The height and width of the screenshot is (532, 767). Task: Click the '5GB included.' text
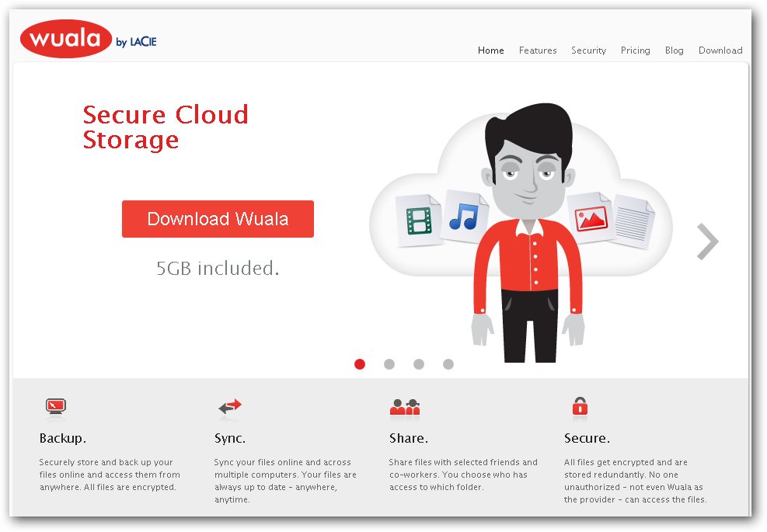218,268
